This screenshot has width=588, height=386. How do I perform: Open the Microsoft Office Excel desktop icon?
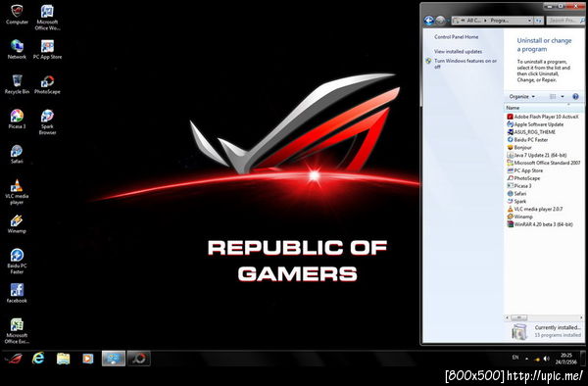pyautogui.click(x=17, y=331)
